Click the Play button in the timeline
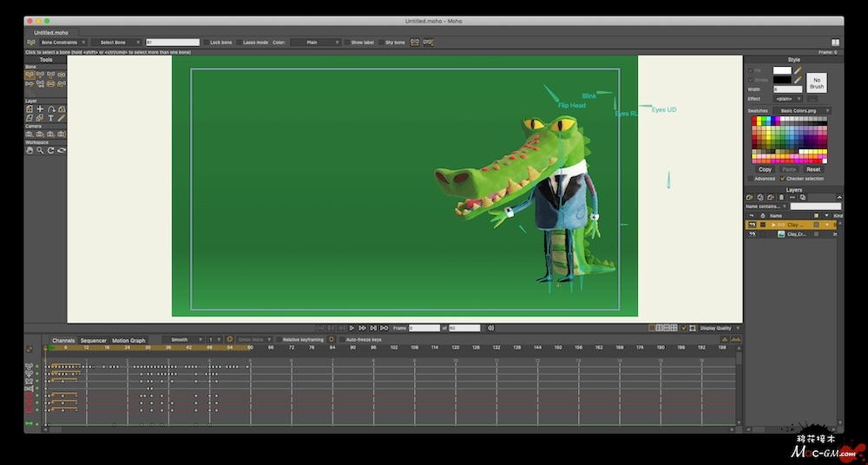The width and height of the screenshot is (868, 465). pos(352,328)
